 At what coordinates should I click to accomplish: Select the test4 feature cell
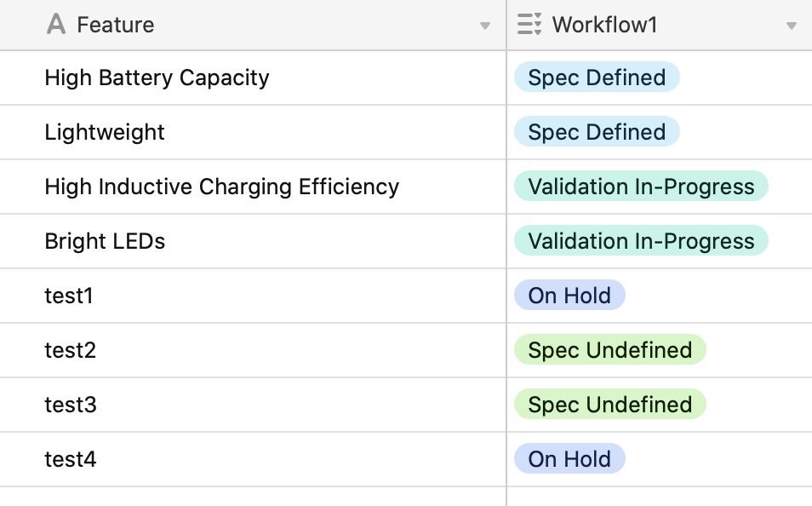tap(71, 459)
